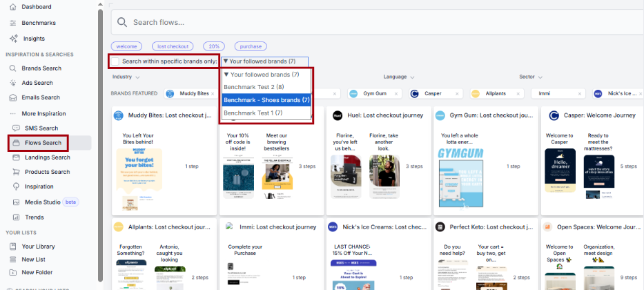
Task: Select Your followed brands (7) option
Action: 266,75
